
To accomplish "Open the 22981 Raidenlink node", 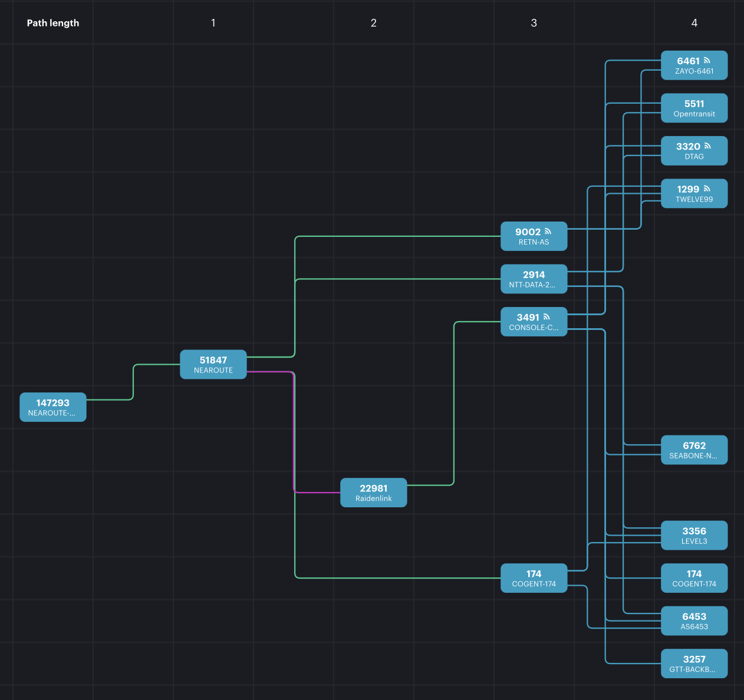I will point(373,493).
